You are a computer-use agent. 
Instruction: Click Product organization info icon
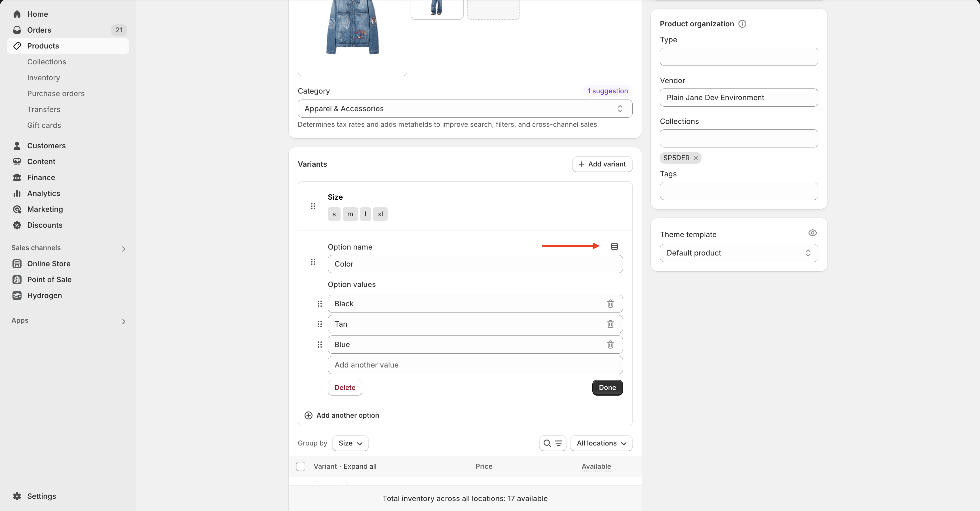click(x=742, y=24)
